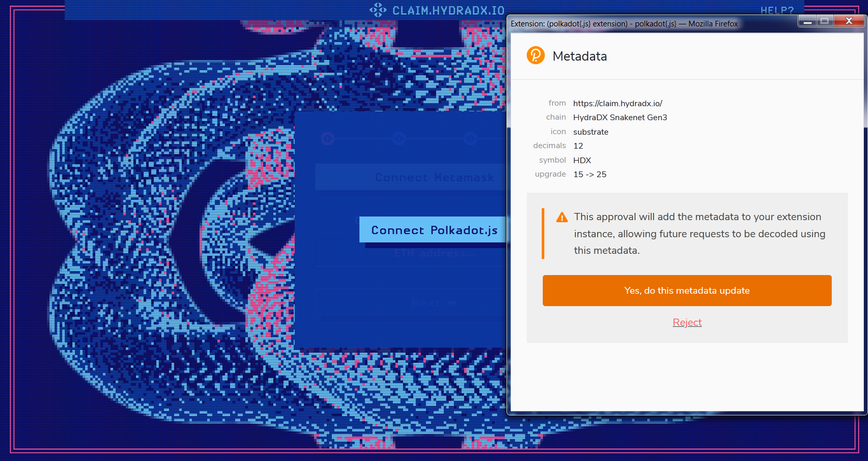Click the Metadata heading text
The width and height of the screenshot is (868, 461).
[x=580, y=56]
